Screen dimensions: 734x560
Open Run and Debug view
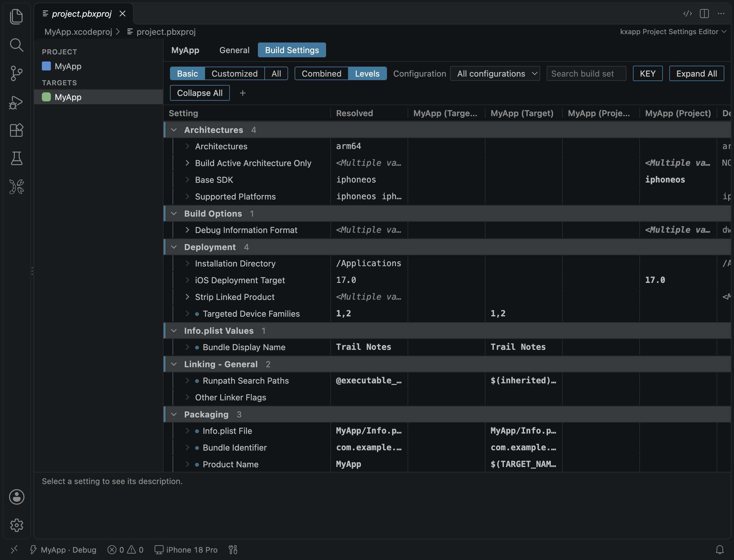pos(16,102)
